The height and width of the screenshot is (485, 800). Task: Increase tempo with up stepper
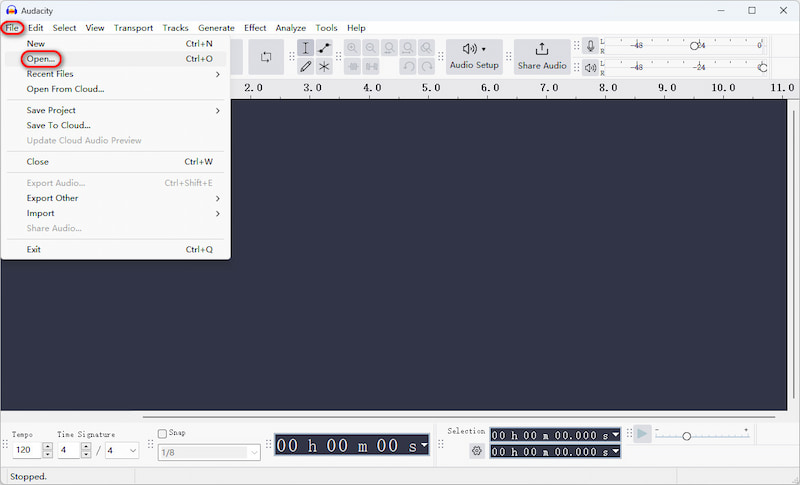(x=47, y=446)
